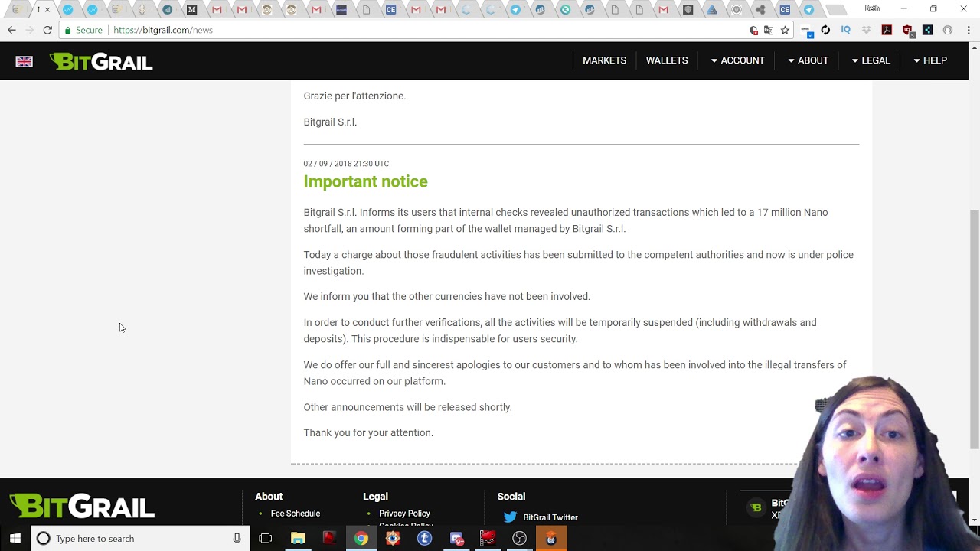Click the text 'Thank you for your attention.'
Viewport: 980px width, 551px height.
(368, 432)
